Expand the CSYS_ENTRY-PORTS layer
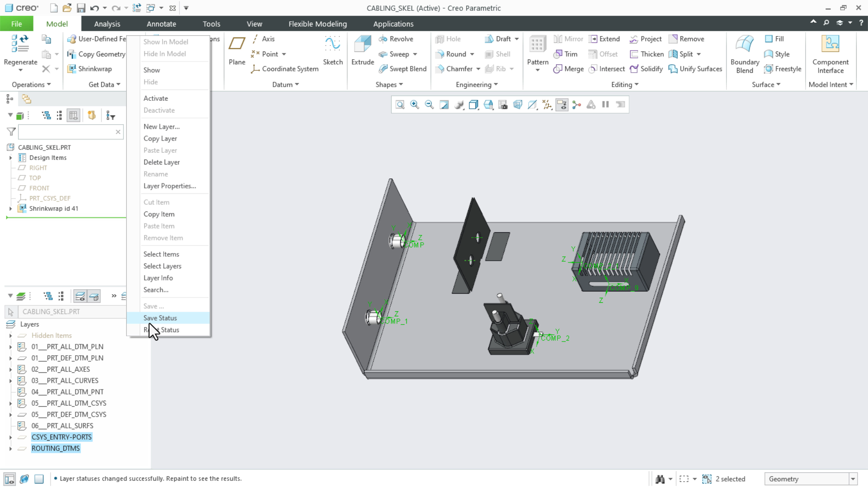This screenshot has width=868, height=488. pos(10,437)
